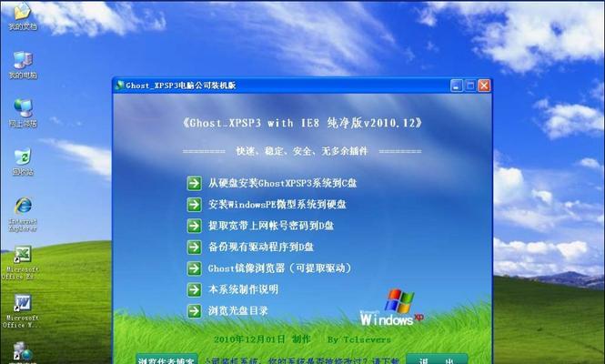The height and width of the screenshot is (364, 605).
Task: Click 2010年12月01日 制作 date text
Action: (x=262, y=339)
